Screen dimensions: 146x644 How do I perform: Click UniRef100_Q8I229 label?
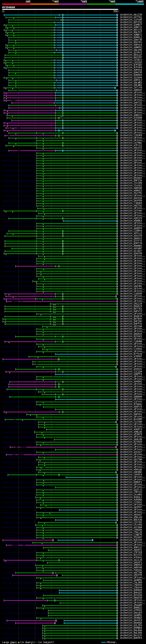pos(131,304)
